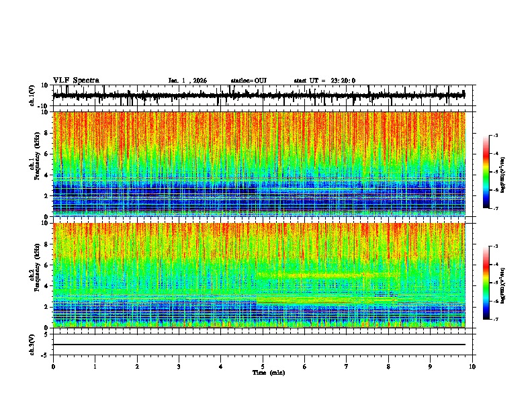Click time axis tick label "8" below ch.3

pyautogui.click(x=388, y=367)
